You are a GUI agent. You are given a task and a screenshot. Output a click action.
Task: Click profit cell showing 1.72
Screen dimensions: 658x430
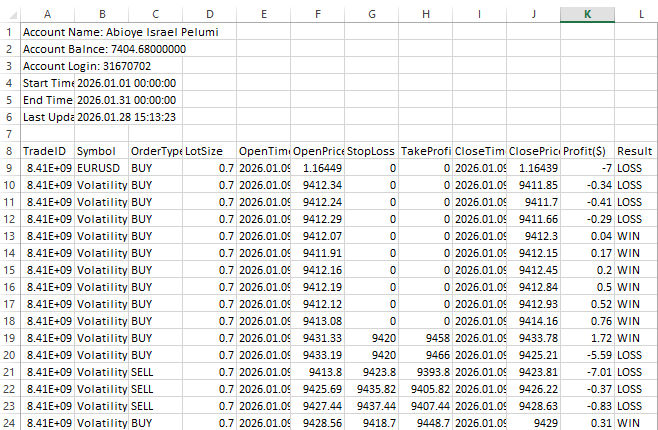click(x=588, y=338)
